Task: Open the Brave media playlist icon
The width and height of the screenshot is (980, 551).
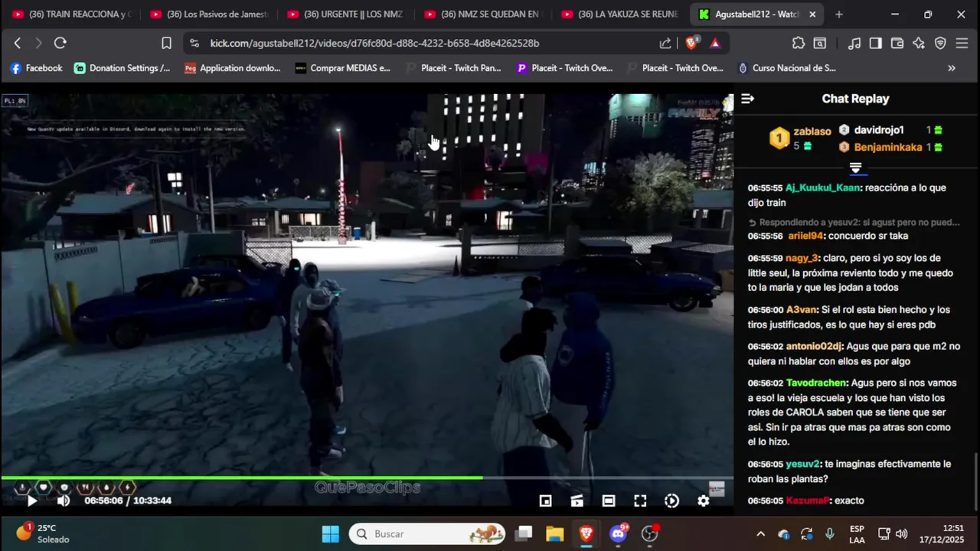Action: tap(854, 44)
